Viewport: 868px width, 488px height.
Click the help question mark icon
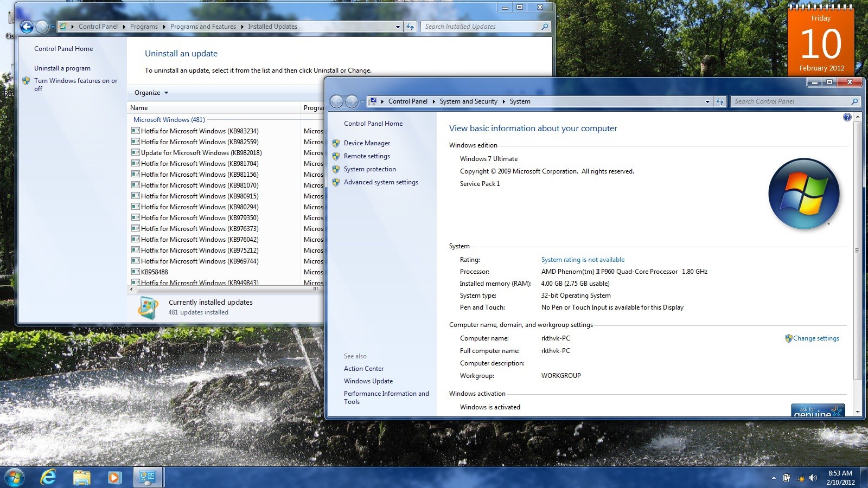click(847, 117)
